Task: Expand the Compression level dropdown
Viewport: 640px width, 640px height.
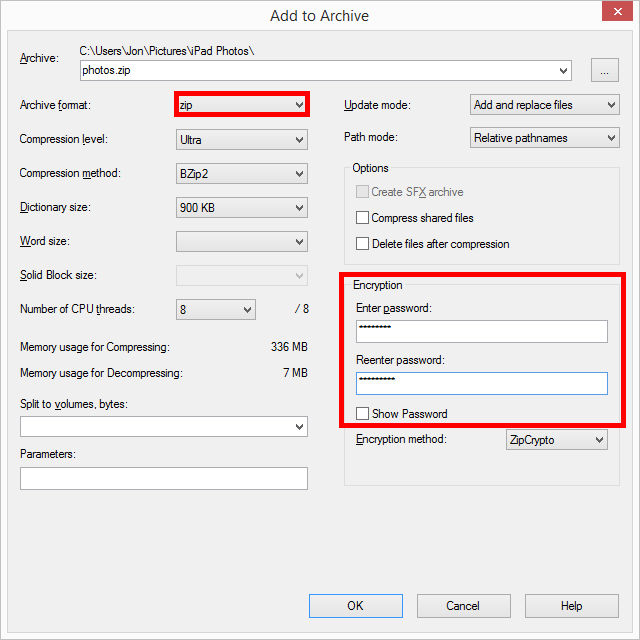Action: point(241,140)
